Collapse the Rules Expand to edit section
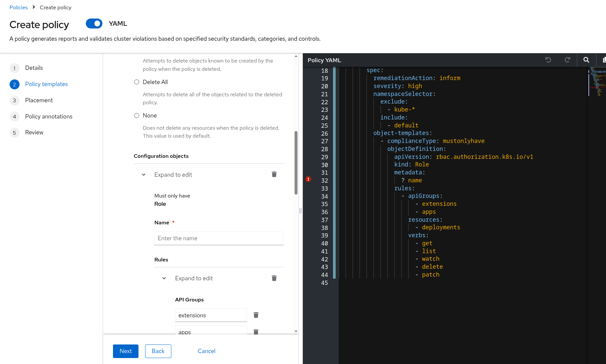The height and width of the screenshot is (364, 606). 164,278
